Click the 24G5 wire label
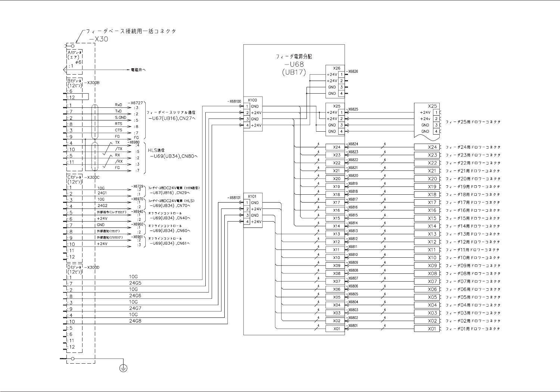The height and width of the screenshot is (392, 560). point(135,283)
